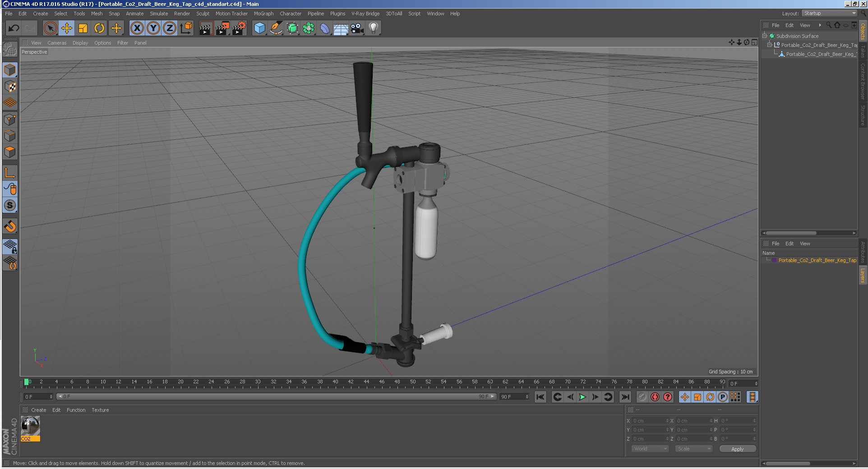This screenshot has width=868, height=469.
Task: Click Apply in coordinates panel
Action: 737,449
